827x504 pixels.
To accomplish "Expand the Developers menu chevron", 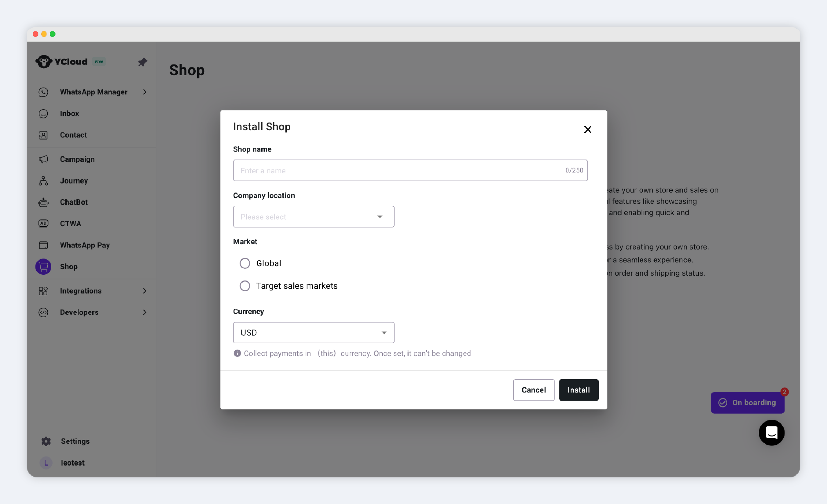I will (x=145, y=312).
